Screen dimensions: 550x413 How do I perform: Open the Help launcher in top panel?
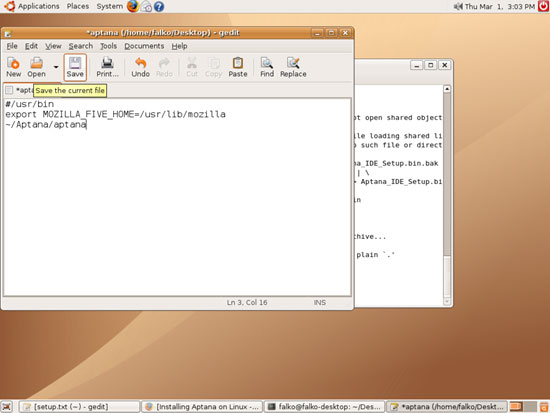159,7
